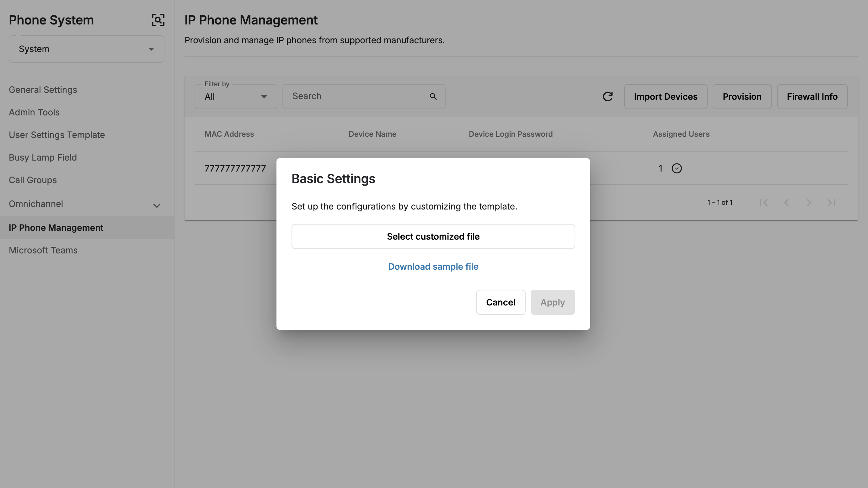Open Call Groups section
Screen dimensions: 868x488
(33, 180)
